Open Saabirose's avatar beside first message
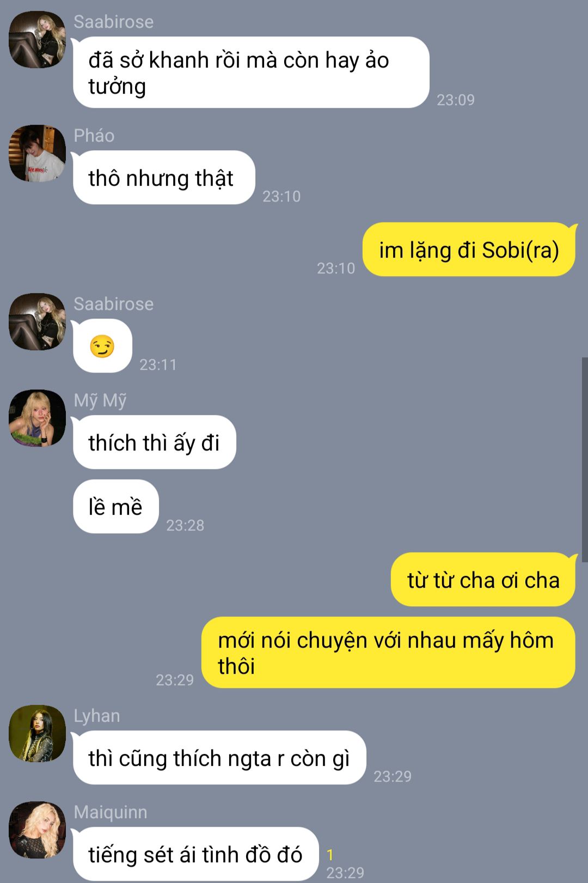 click(x=37, y=40)
